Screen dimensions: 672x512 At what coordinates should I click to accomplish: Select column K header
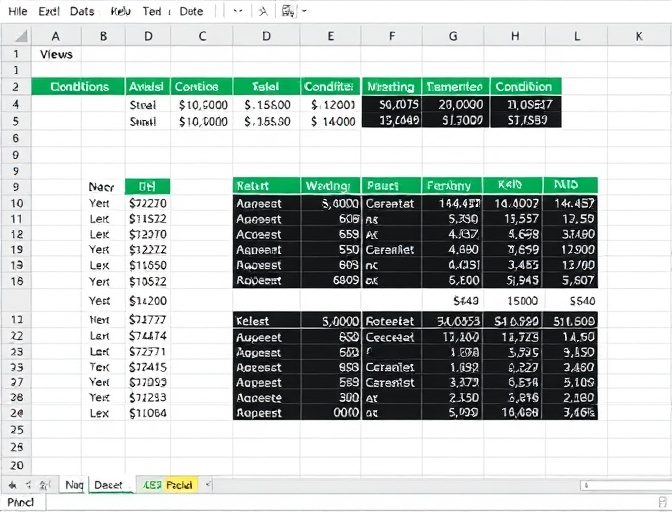639,36
